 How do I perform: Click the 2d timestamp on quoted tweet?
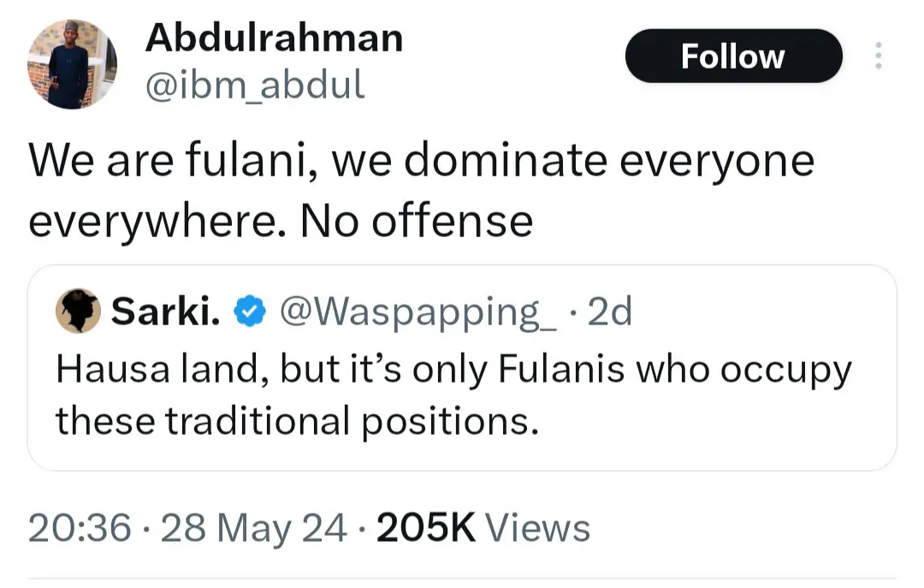click(x=610, y=313)
